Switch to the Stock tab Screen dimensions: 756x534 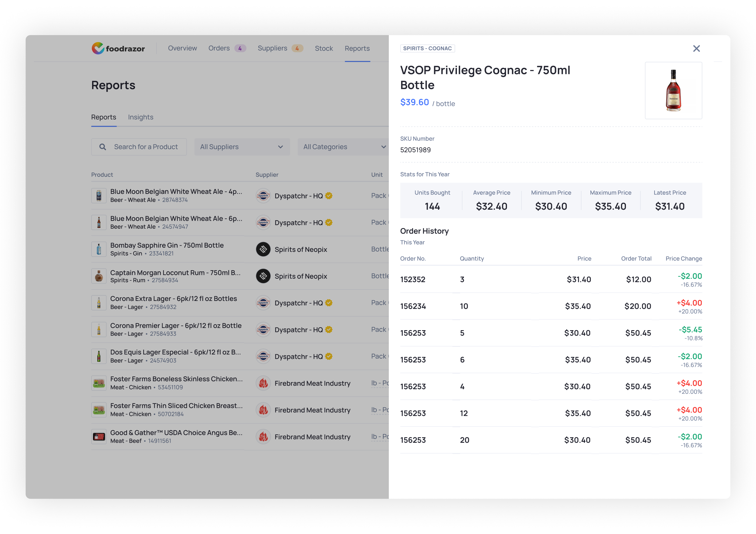click(324, 49)
